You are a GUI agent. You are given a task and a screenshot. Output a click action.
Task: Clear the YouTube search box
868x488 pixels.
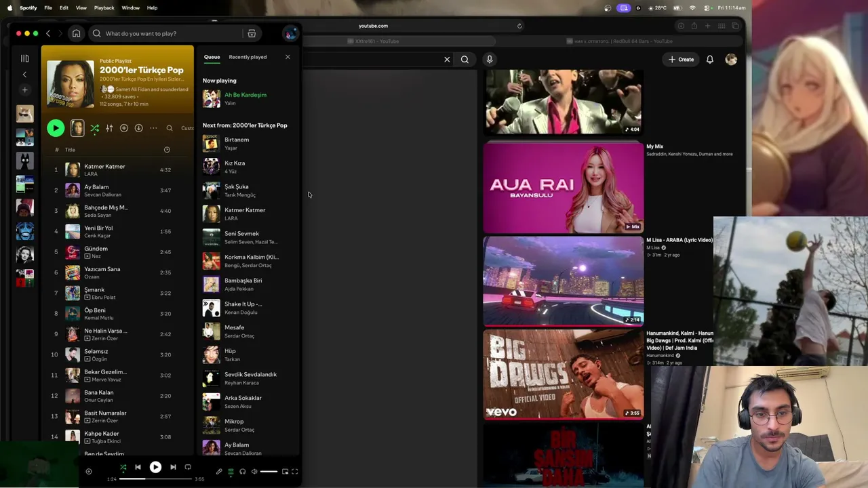pos(447,60)
